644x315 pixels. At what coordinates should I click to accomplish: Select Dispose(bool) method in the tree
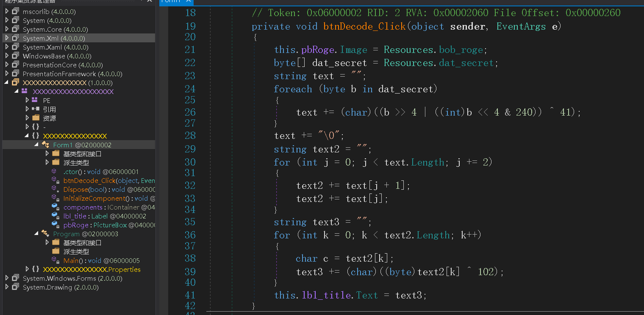coord(109,189)
